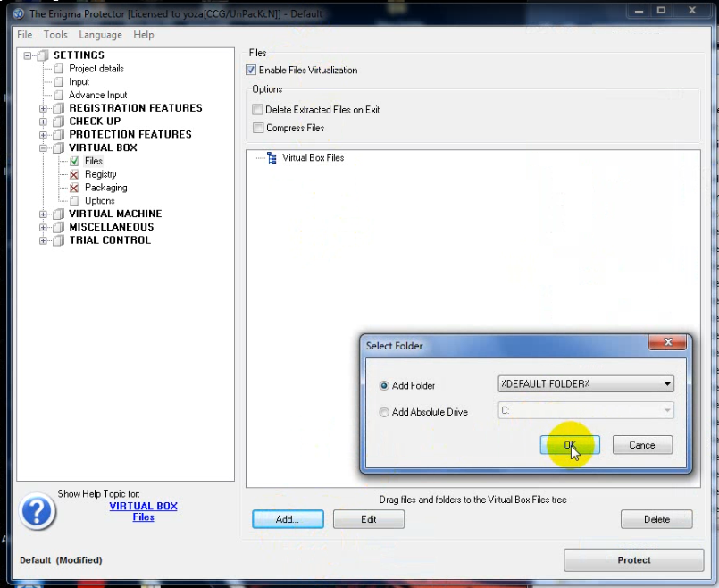Click Cancel in Select Folder dialog

642,445
